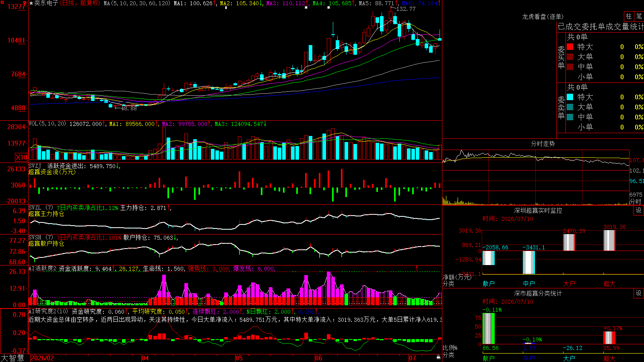Click the 大智慧 logo in bottom corner
This screenshot has width=644, height=362.
(13, 358)
